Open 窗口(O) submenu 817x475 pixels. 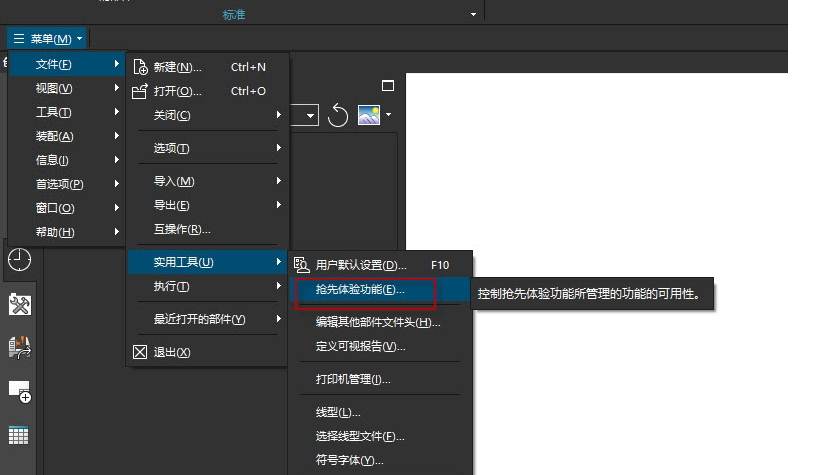pos(67,208)
